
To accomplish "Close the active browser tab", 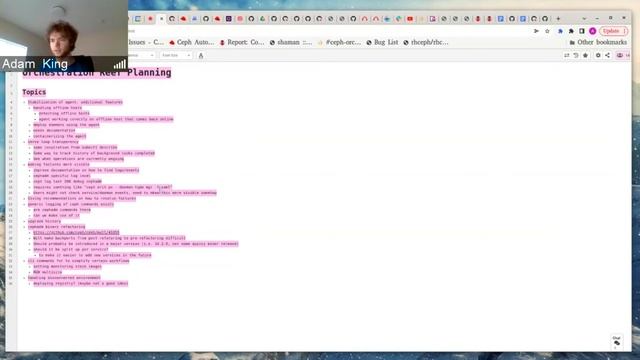I will (162, 19).
